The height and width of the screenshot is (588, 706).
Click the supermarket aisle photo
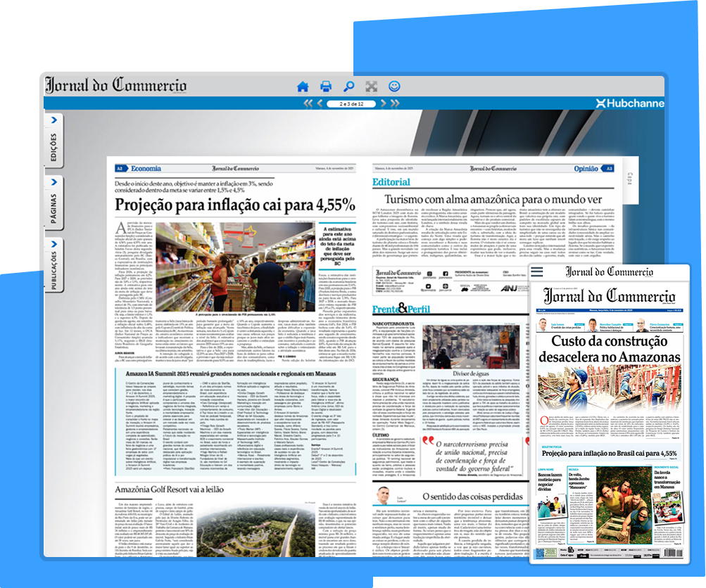(x=235, y=267)
